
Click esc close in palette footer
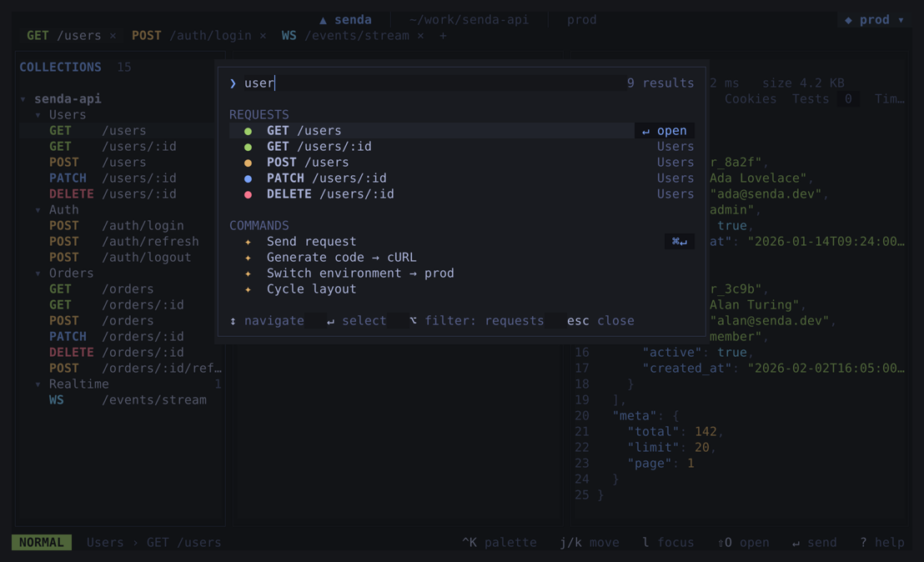(x=600, y=321)
